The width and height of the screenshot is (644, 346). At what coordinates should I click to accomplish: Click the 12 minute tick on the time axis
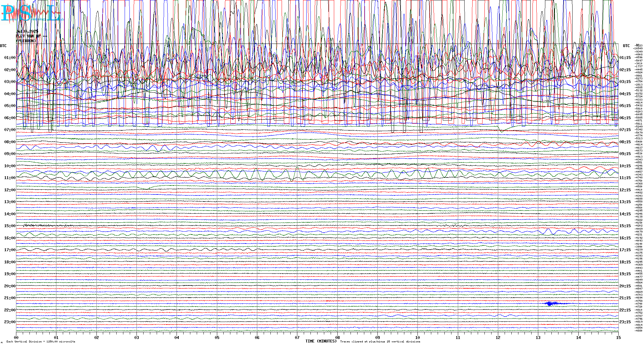pyautogui.click(x=498, y=337)
